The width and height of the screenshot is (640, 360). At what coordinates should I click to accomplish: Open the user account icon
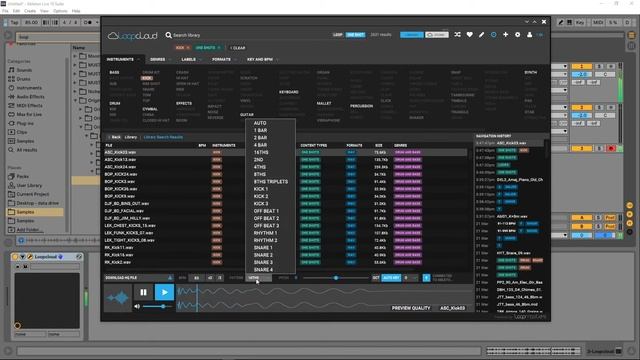(529, 35)
